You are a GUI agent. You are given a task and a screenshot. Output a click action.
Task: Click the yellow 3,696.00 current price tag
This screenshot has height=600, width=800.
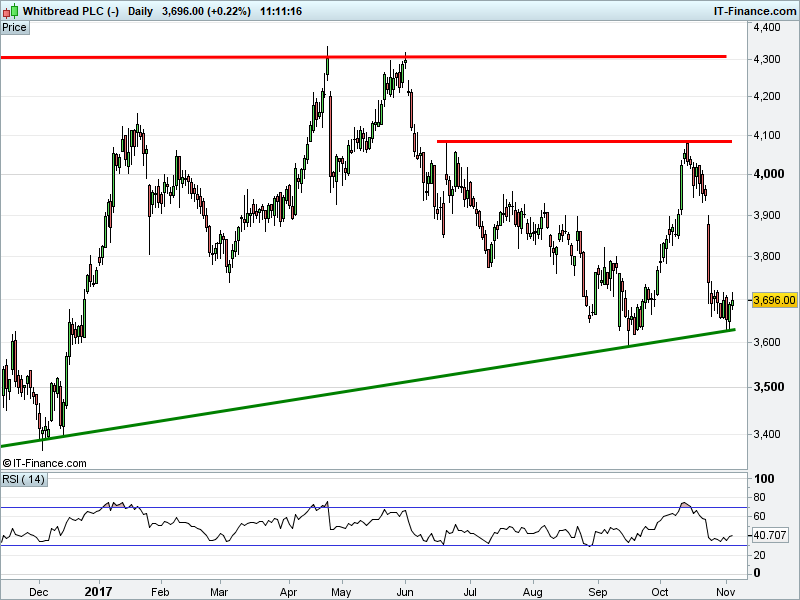pos(774,300)
